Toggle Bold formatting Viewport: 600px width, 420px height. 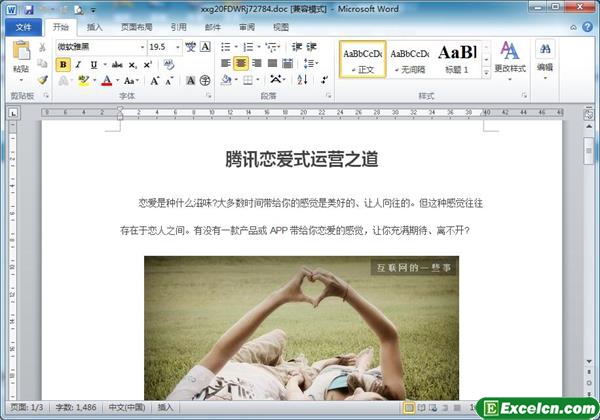pos(63,65)
